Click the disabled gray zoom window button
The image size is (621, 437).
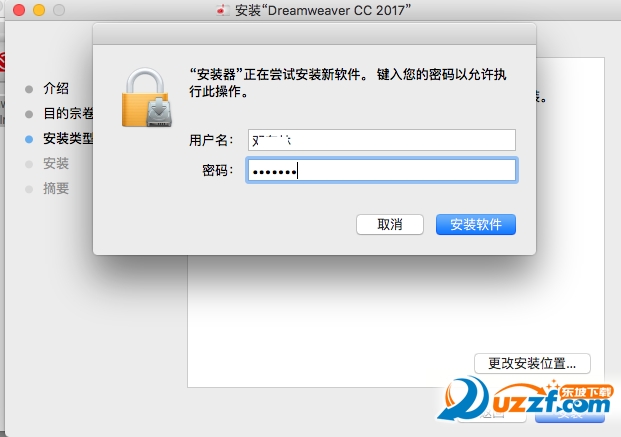(59, 10)
